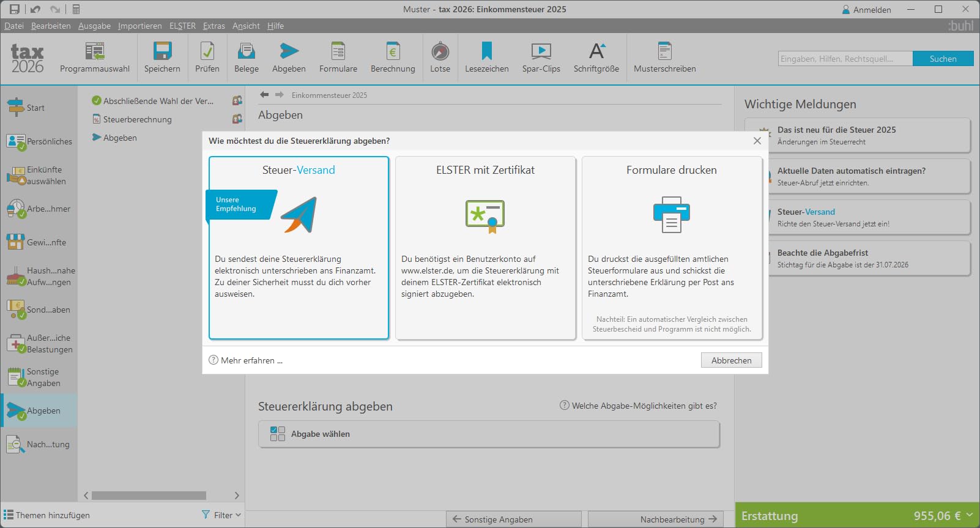The height and width of the screenshot is (528, 980).
Task: Click the horizontal scrollbar in the topic list
Action: (149, 496)
